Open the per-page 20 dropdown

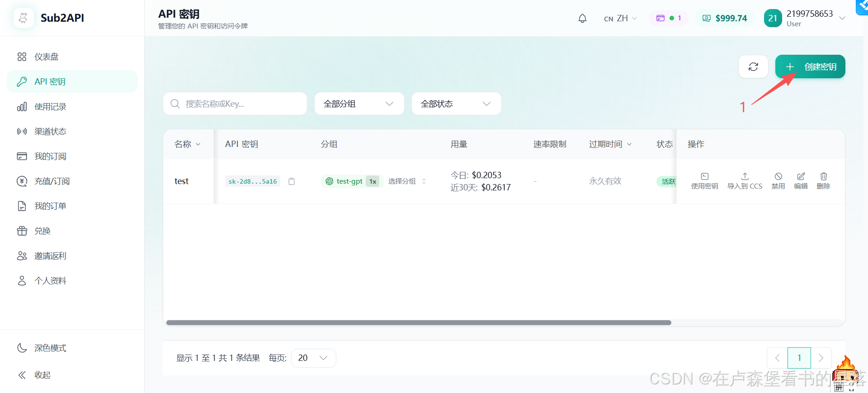pyautogui.click(x=313, y=358)
